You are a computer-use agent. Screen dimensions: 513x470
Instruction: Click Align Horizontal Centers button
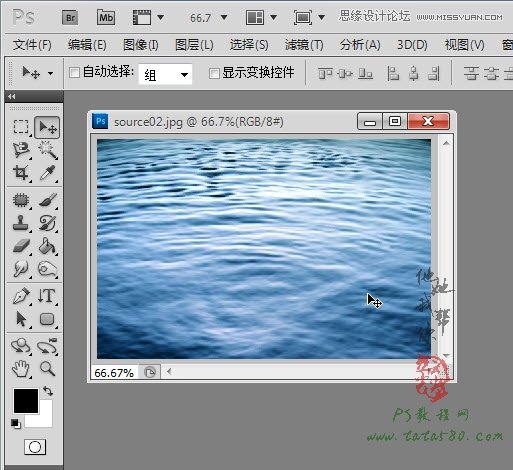tap(414, 73)
